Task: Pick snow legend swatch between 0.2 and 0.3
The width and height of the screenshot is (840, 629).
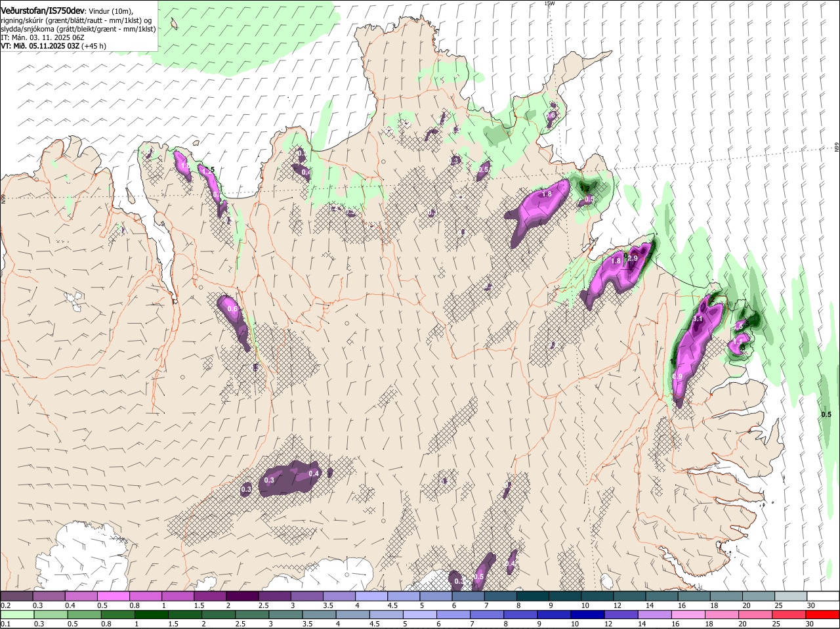Action: [16, 596]
